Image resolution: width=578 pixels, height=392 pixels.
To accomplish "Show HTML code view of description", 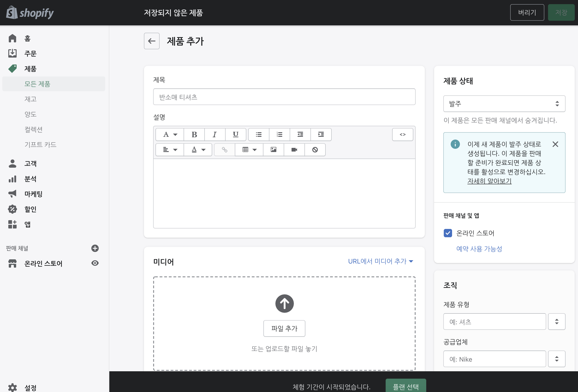I will pos(402,135).
